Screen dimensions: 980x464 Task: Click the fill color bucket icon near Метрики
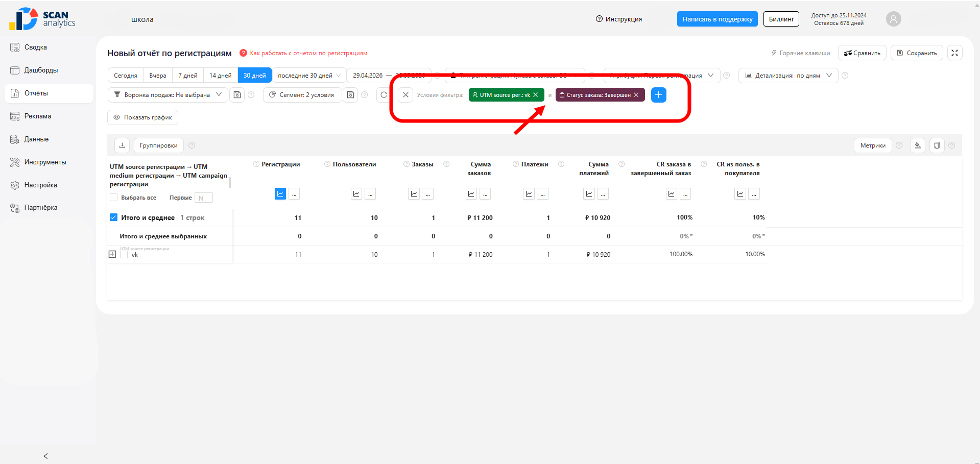pos(918,145)
